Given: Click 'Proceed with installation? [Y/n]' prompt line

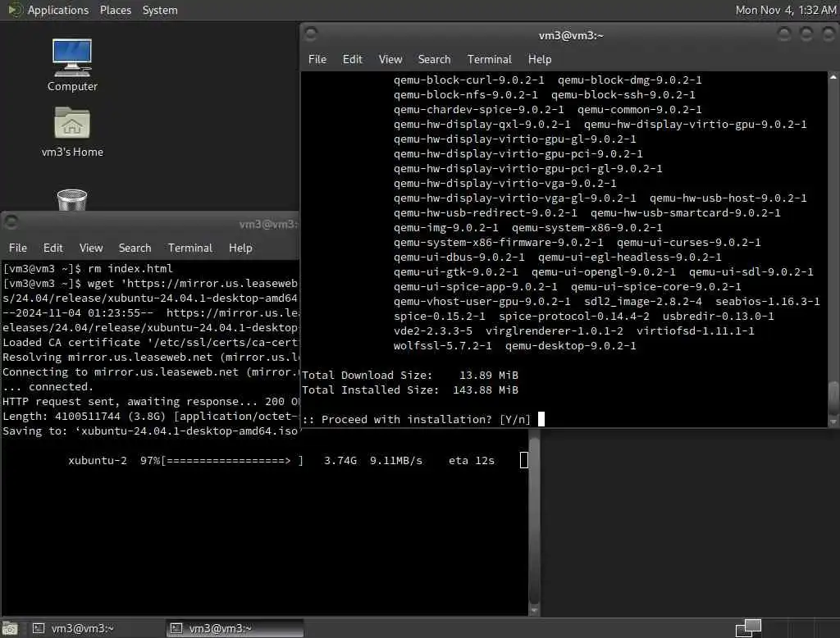Looking at the screenshot, I should click(x=416, y=419).
